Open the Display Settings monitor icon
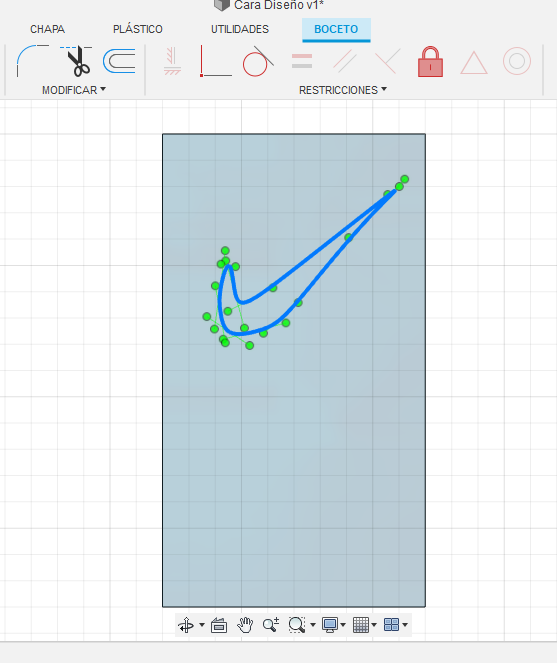The image size is (557, 663). click(x=330, y=625)
